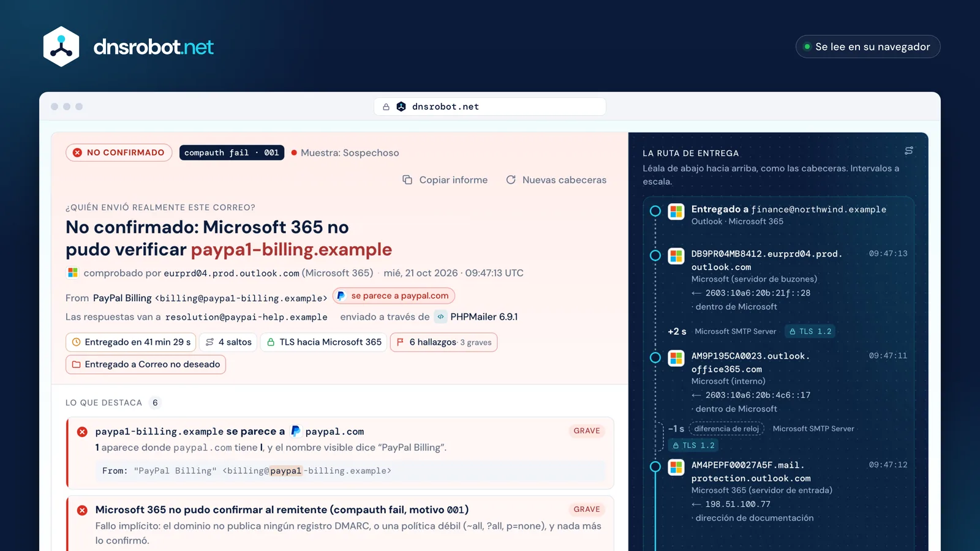Click the route icon at LA RUTA DE ENTREGA header
This screenshot has height=551, width=980.
909,151
